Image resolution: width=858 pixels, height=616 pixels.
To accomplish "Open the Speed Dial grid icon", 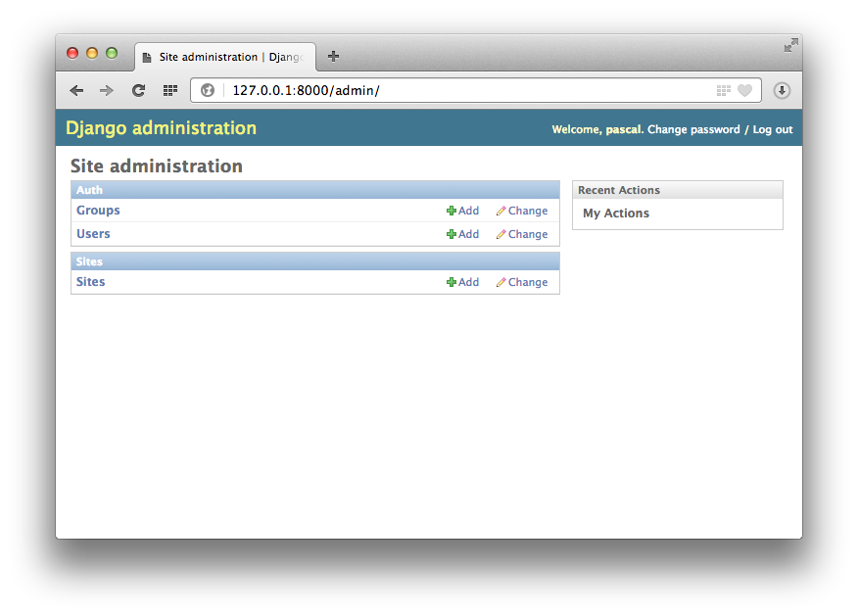I will [x=170, y=90].
